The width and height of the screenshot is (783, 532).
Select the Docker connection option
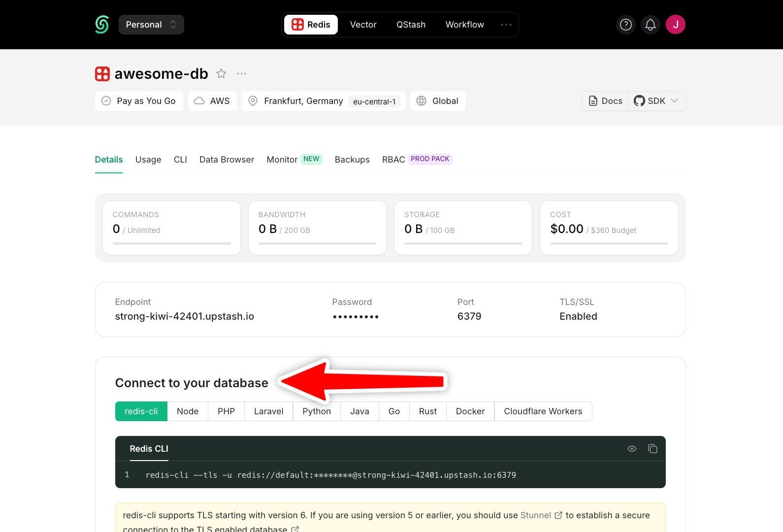470,411
